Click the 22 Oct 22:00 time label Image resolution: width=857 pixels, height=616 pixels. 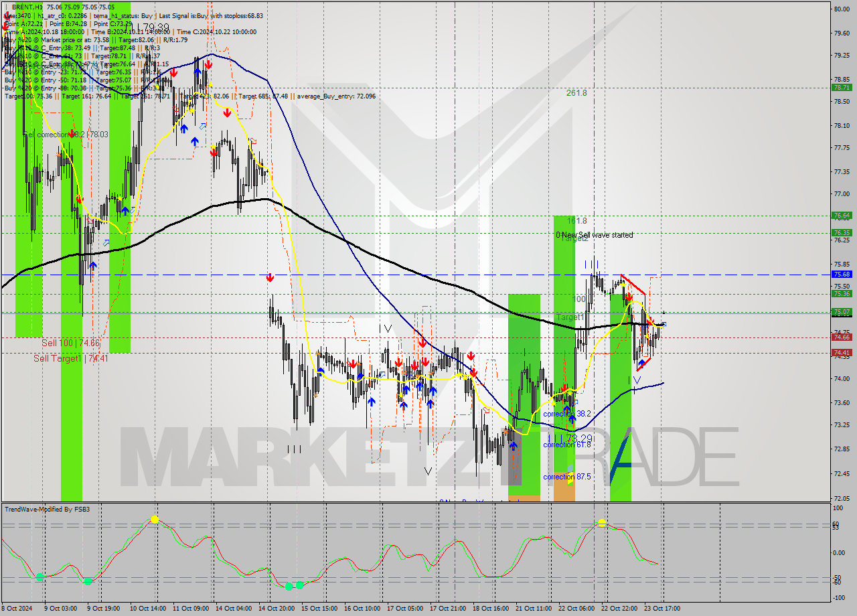tap(619, 609)
